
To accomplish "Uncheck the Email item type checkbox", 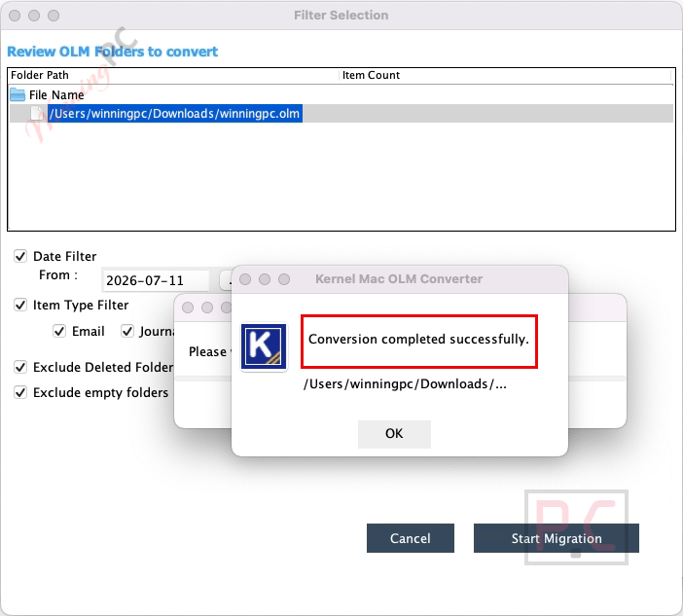I will pos(59,332).
